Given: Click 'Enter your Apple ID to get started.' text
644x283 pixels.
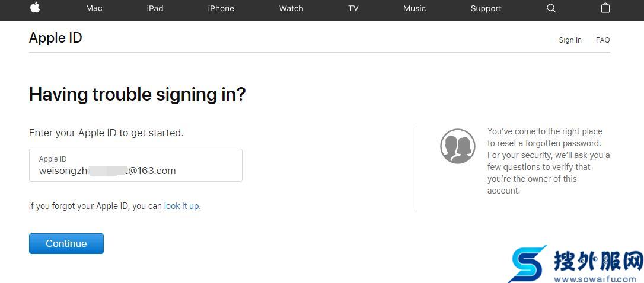Looking at the screenshot, I should click(106, 133).
